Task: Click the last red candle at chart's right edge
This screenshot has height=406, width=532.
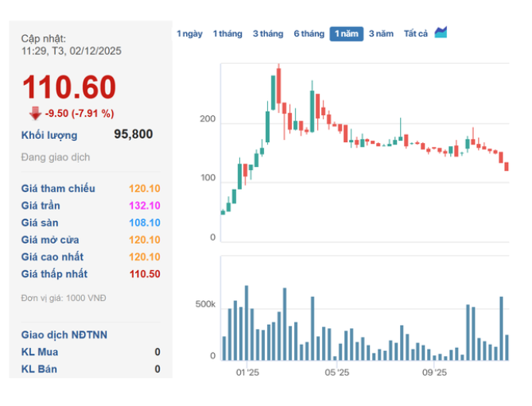Action: (x=507, y=166)
